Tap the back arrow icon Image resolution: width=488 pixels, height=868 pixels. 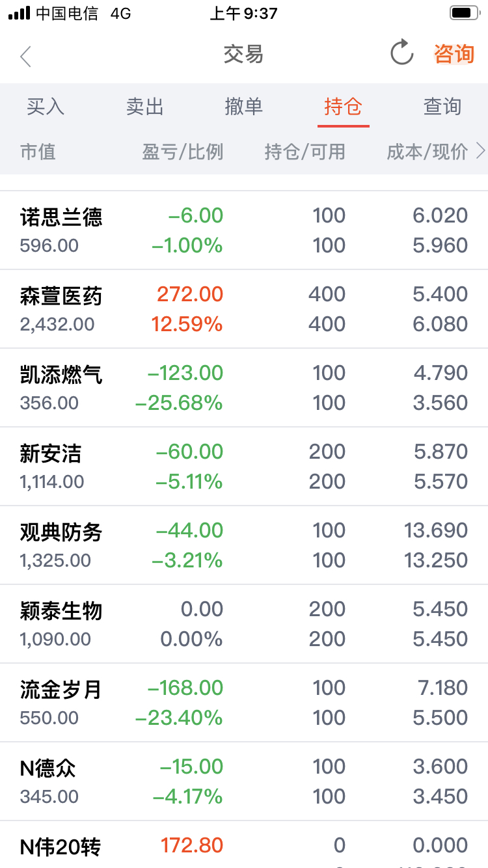tap(26, 56)
